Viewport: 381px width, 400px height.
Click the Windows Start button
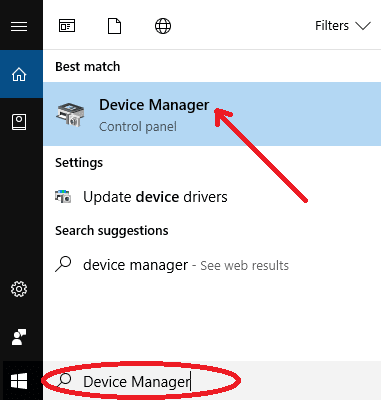[x=19, y=381]
